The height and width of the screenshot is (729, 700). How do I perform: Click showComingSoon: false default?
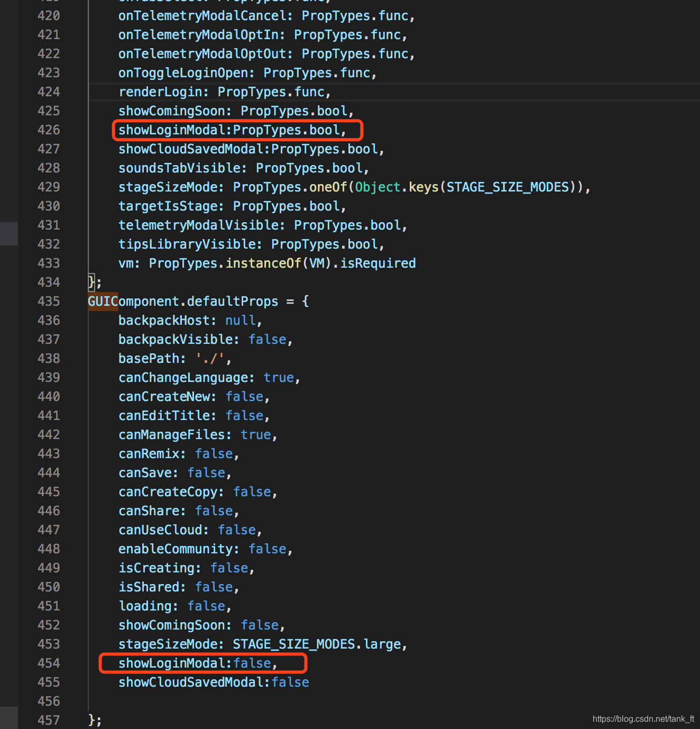[x=202, y=625]
